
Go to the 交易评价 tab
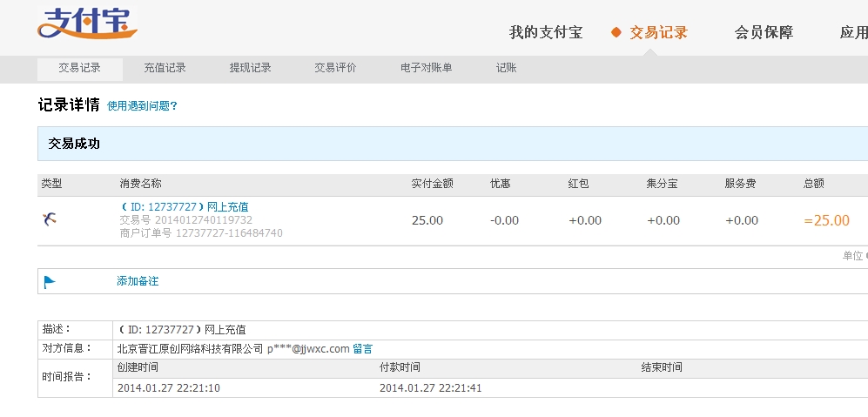pyautogui.click(x=335, y=69)
